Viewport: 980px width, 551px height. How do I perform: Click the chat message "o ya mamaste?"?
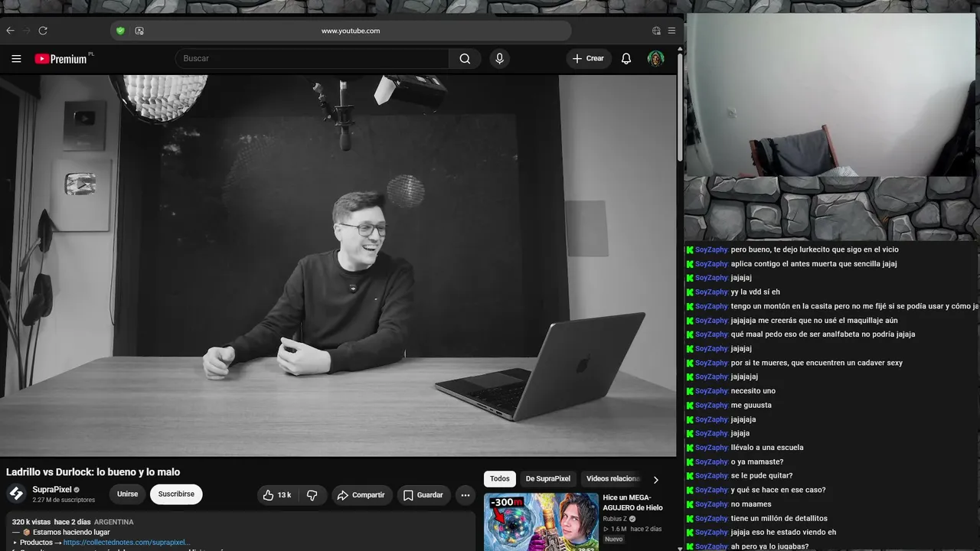757,461
